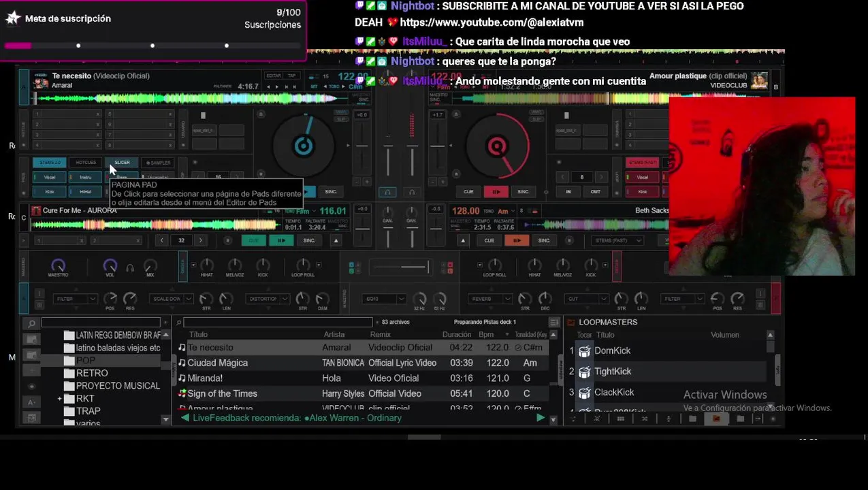Click the ClackKick drum sample icon
The width and height of the screenshot is (868, 490).
(584, 393)
